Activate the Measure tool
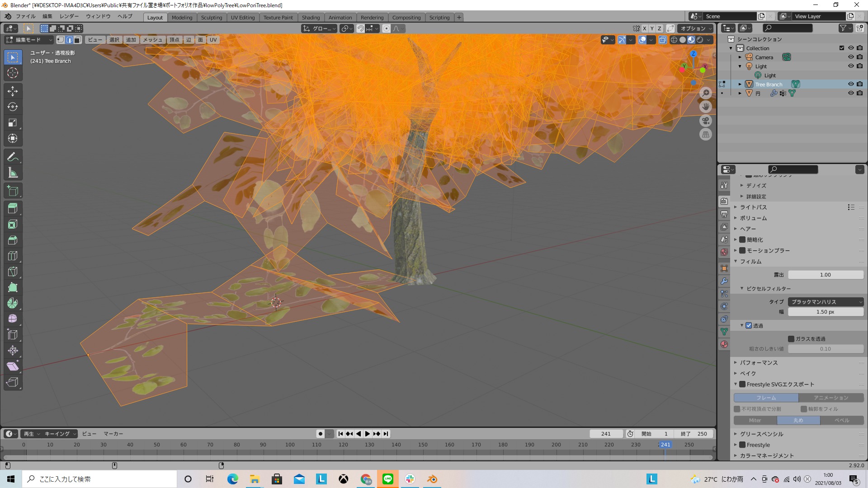The width and height of the screenshot is (868, 488). click(13, 173)
